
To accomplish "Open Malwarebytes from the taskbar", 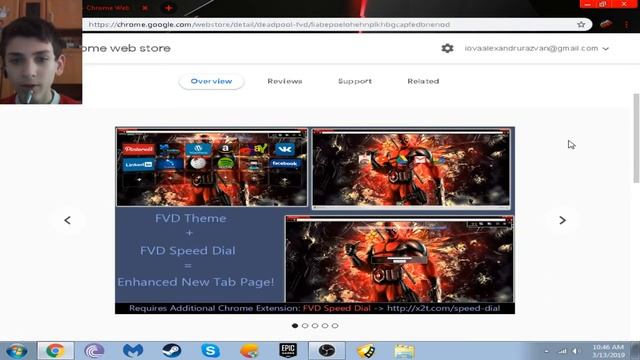I will tap(133, 351).
